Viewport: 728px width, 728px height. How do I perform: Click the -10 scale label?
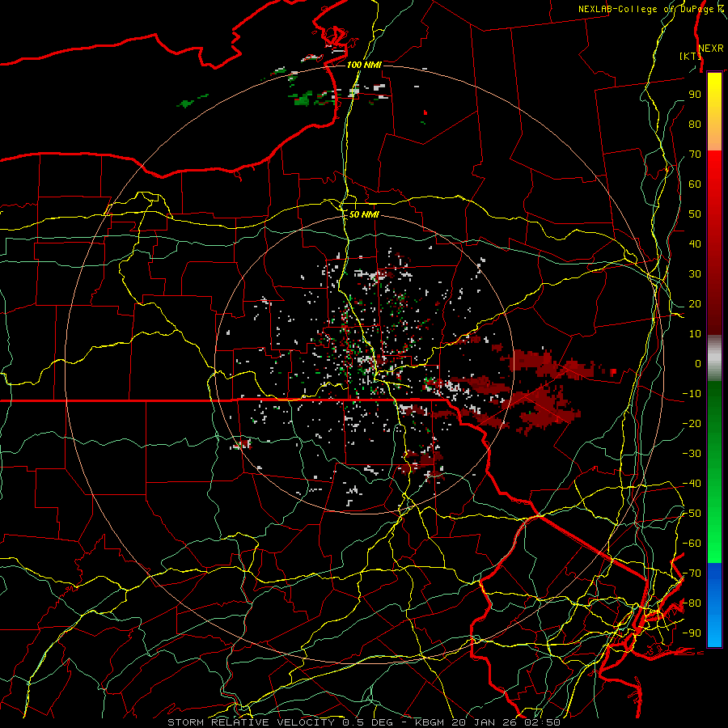[692, 394]
